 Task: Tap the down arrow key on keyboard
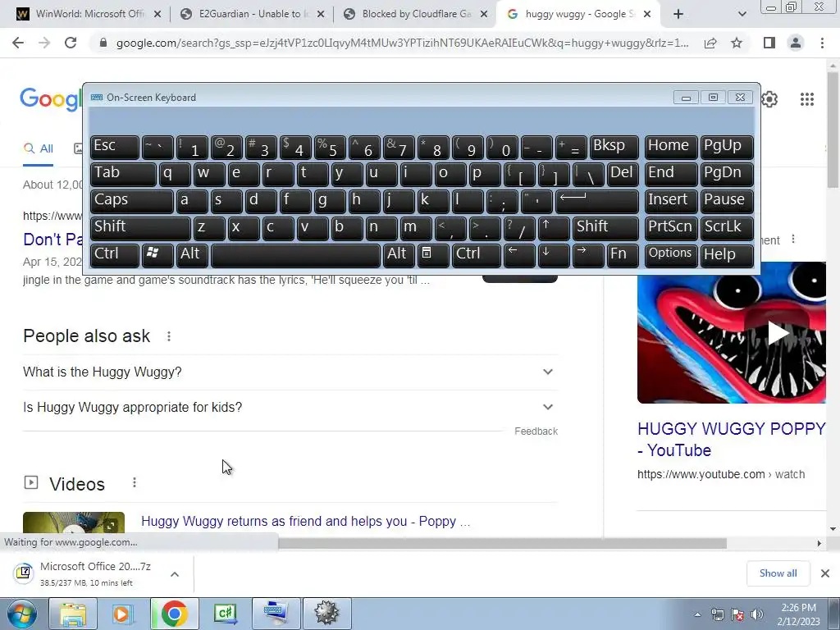coord(554,255)
